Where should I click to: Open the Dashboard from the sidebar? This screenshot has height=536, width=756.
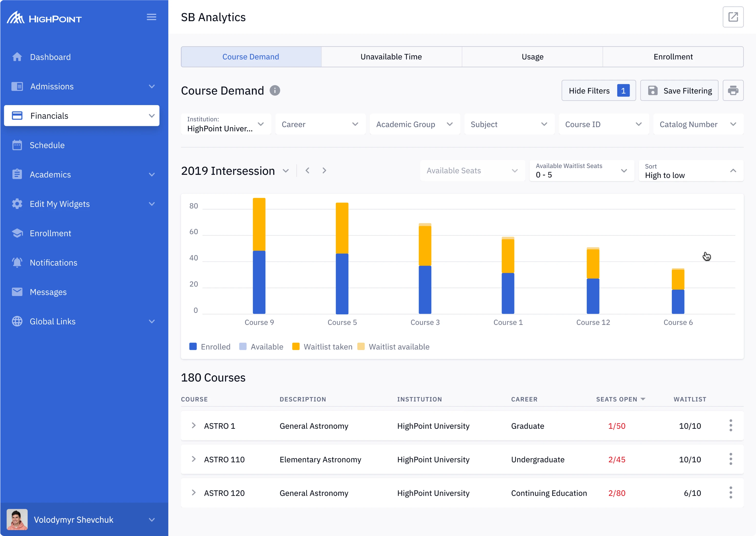(50, 57)
